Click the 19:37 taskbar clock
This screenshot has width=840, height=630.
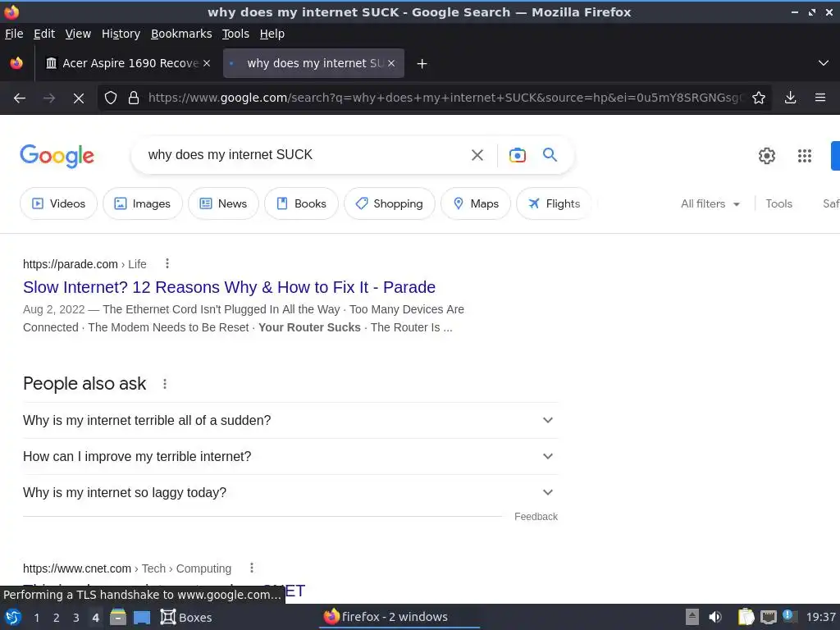pos(820,617)
